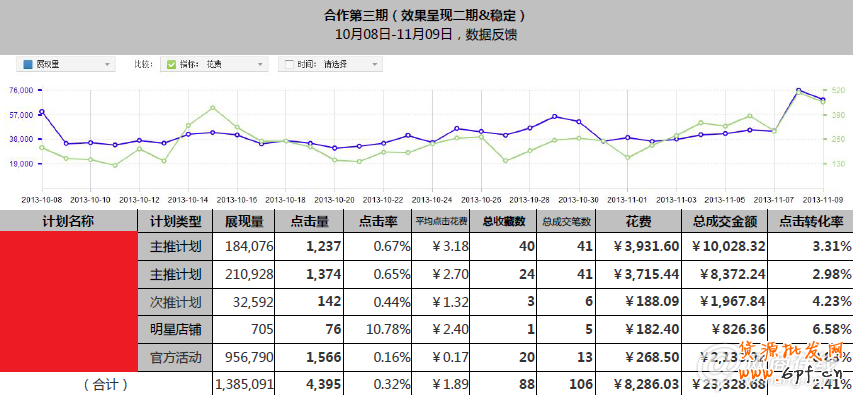Select the peak blue data point near 2013-11-08
The width and height of the screenshot is (853, 395).
(x=799, y=90)
